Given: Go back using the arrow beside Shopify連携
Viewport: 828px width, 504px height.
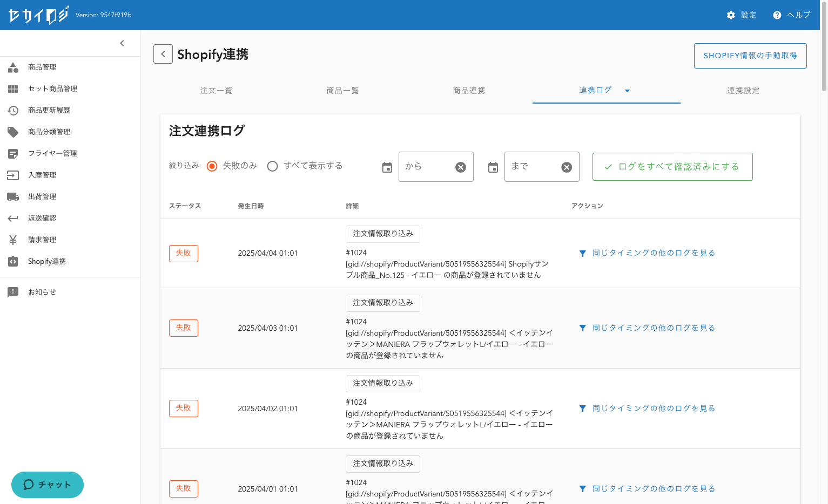Looking at the screenshot, I should (163, 54).
